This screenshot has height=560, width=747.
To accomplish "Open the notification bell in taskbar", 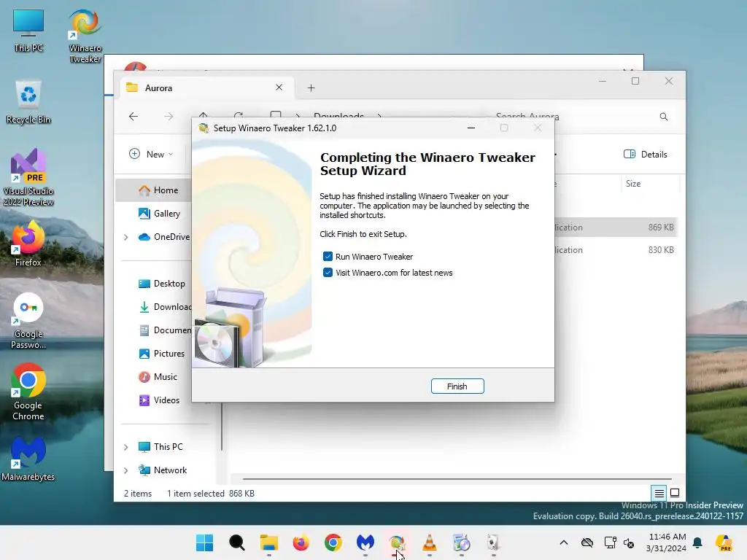I will click(697, 542).
